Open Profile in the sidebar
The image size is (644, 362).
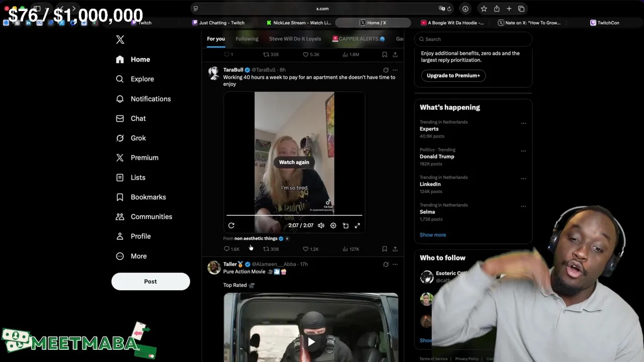133,236
